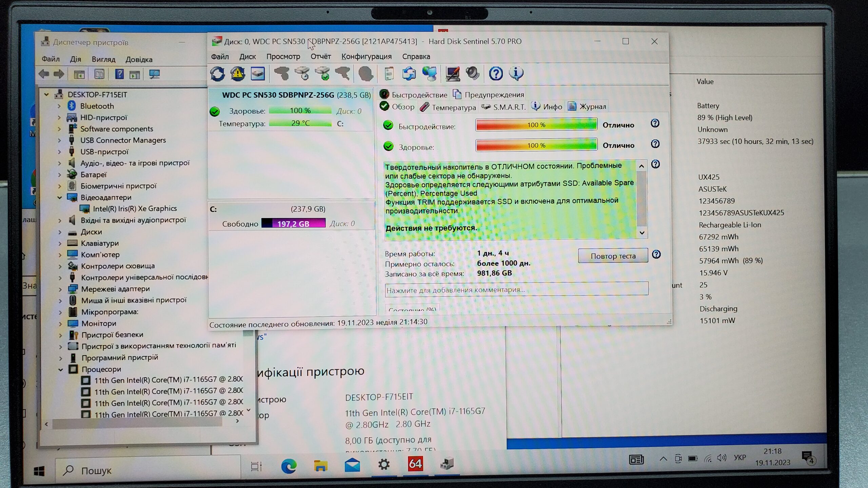Viewport: 868px width, 488px height.
Task: Open the Конфигурация menu
Action: pyautogui.click(x=366, y=57)
